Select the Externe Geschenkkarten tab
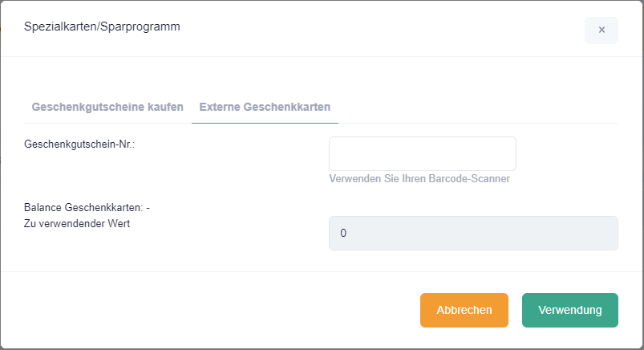 [x=265, y=107]
